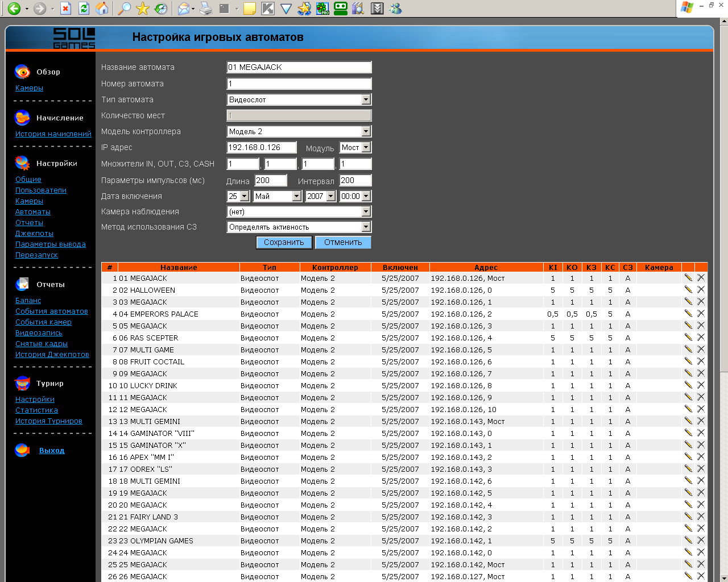Screen dimensions: 728x582
Task: Delete row 02 HALLOWEEN with X icon
Action: [x=701, y=290]
